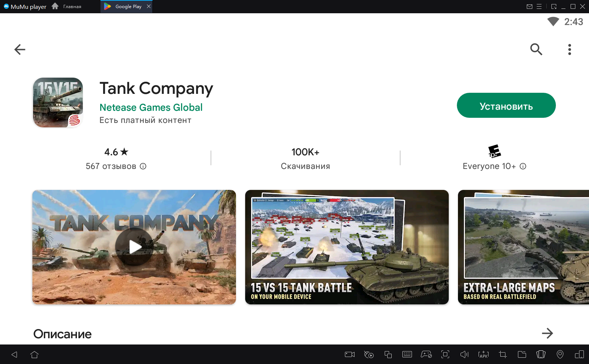
Task: Start the screen video recorder
Action: click(349, 354)
